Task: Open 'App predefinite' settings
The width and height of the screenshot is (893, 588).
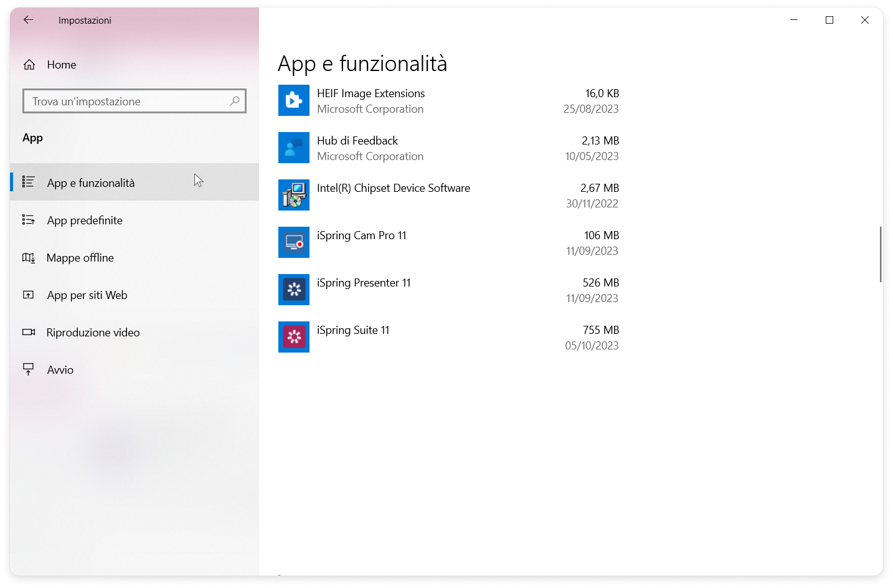Action: pos(135,220)
